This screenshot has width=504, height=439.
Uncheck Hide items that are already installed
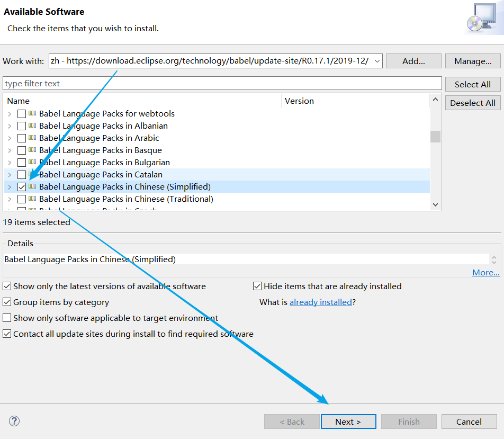[257, 286]
